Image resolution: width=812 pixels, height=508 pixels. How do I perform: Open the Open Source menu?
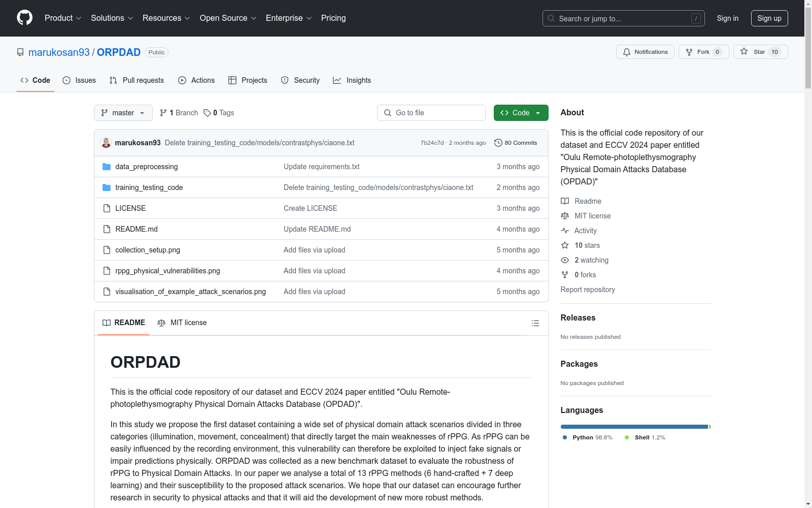(228, 18)
